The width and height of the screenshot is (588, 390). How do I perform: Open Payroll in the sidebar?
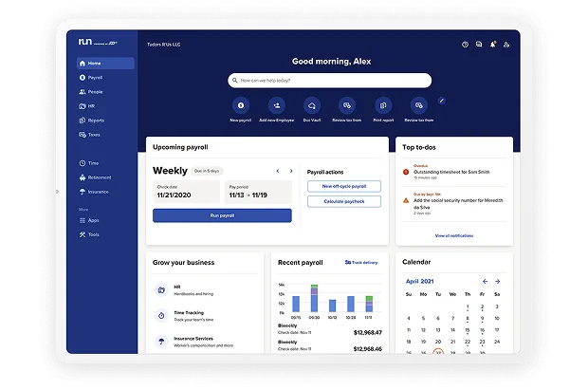pos(91,77)
